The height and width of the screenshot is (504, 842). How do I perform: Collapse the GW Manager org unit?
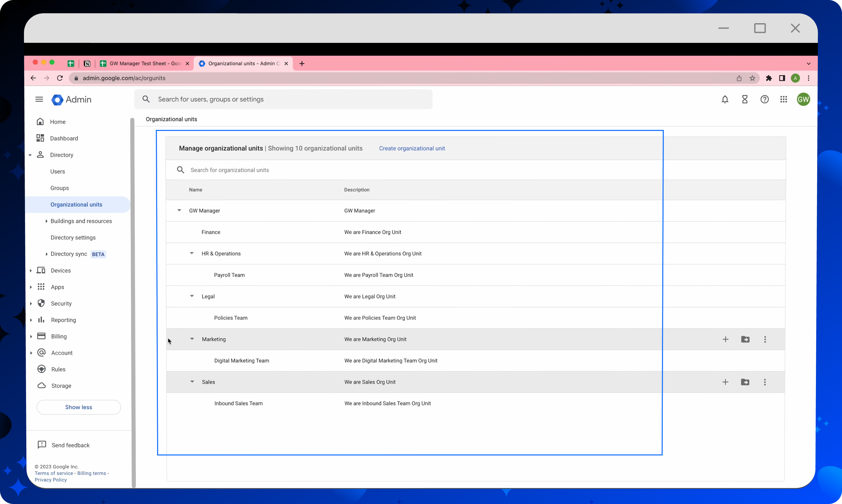click(179, 211)
